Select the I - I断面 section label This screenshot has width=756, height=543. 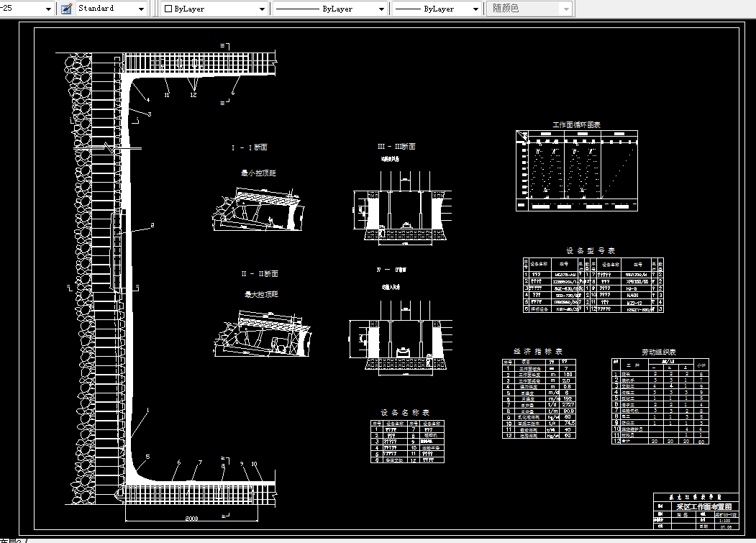coord(250,147)
